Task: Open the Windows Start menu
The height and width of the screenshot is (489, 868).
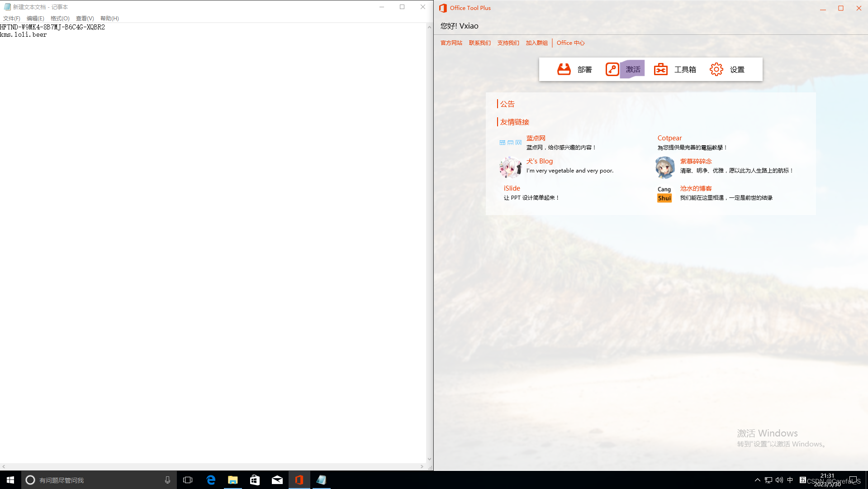Action: pyautogui.click(x=10, y=480)
